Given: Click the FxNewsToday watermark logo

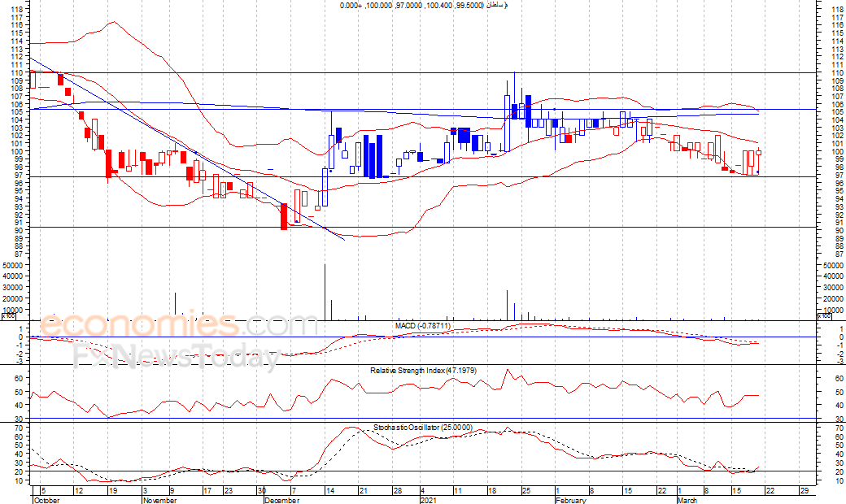Looking at the screenshot, I should (177, 357).
